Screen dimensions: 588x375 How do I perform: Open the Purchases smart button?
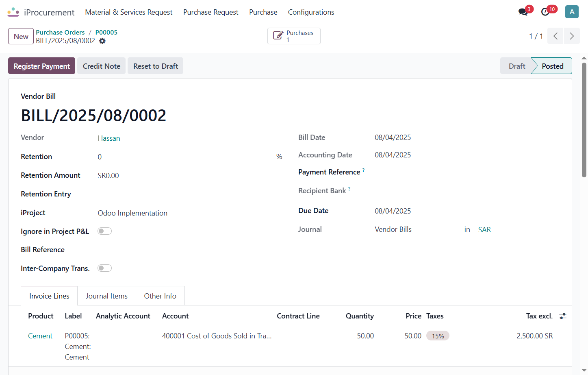click(x=294, y=36)
